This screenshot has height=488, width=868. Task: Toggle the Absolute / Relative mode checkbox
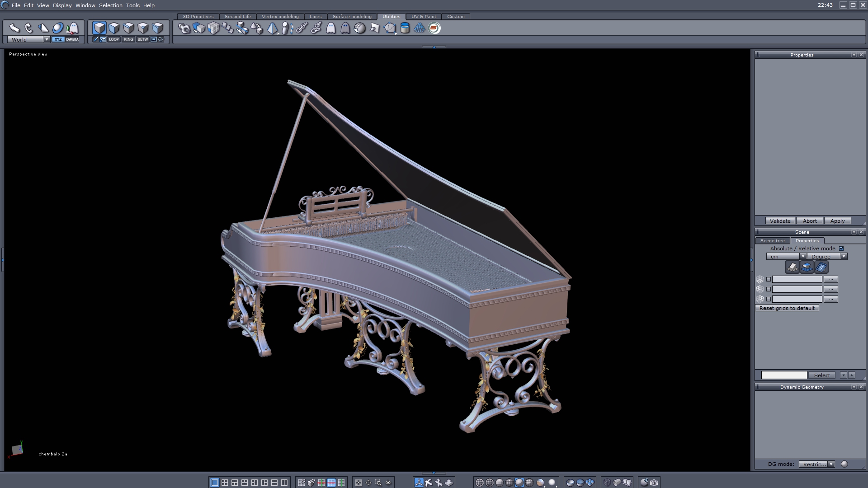pyautogui.click(x=841, y=249)
